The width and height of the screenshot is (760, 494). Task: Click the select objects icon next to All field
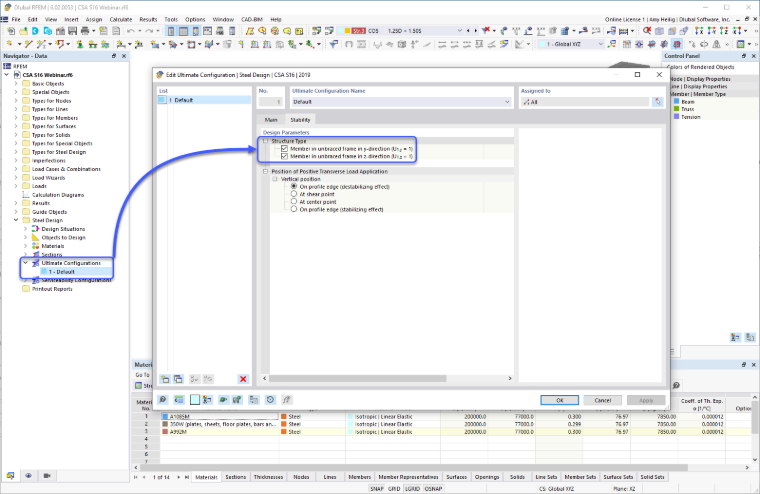pyautogui.click(x=657, y=102)
